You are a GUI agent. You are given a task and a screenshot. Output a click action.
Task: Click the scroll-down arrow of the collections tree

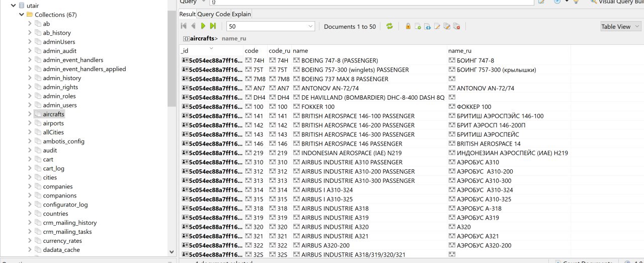tap(172, 251)
